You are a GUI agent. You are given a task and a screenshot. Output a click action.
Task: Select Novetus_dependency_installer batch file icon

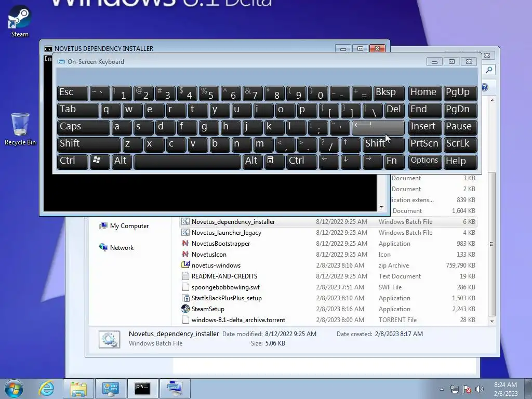(185, 221)
